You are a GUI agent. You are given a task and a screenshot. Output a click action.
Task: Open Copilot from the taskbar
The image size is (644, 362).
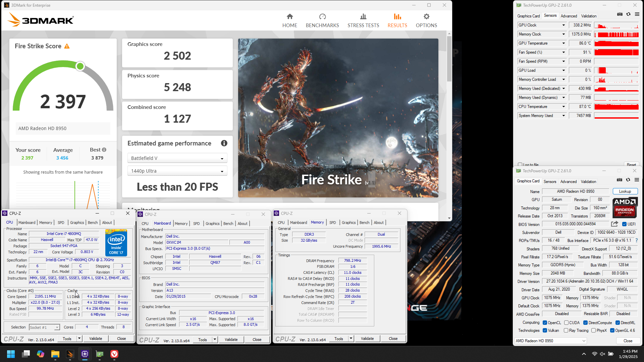click(x=41, y=354)
